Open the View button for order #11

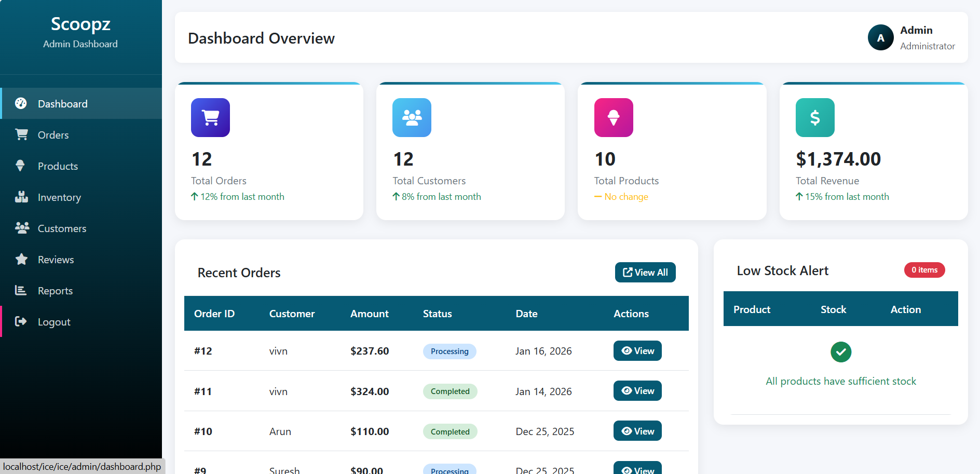[x=637, y=391]
